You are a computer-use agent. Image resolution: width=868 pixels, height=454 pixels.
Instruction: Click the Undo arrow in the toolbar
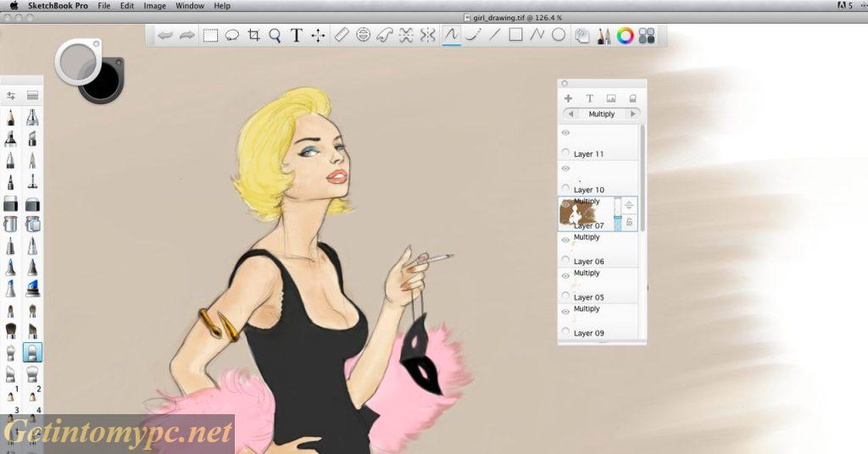[x=164, y=36]
